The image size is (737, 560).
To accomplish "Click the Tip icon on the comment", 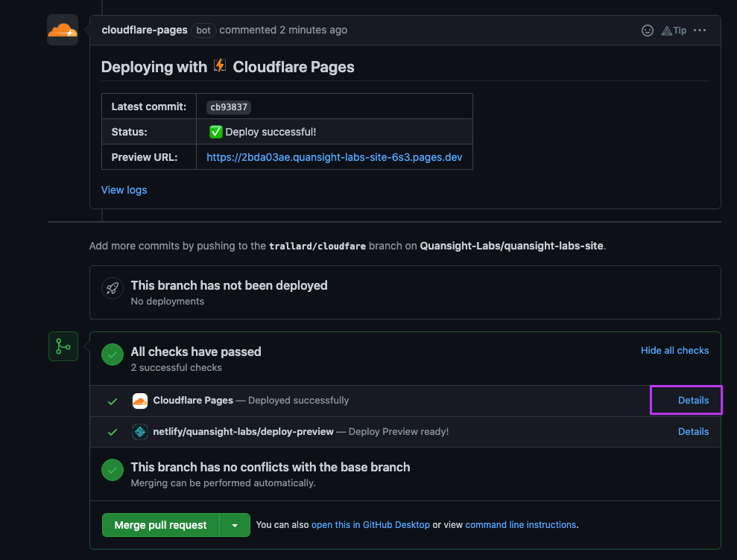I will (x=674, y=31).
